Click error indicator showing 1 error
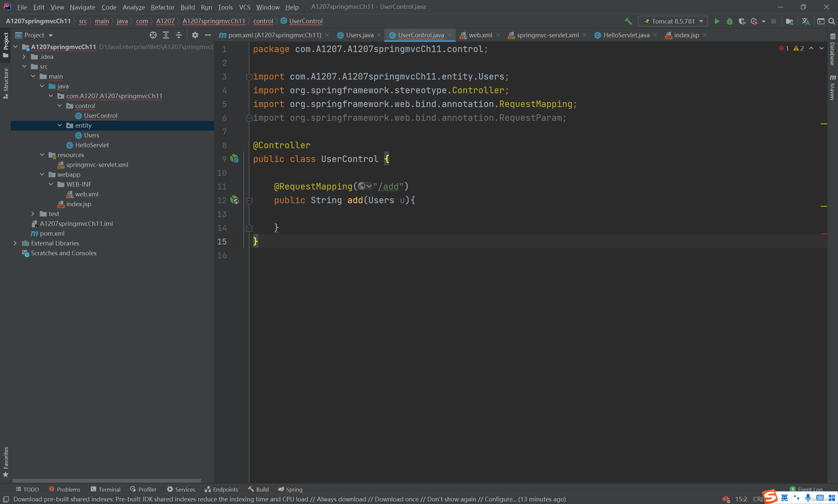This screenshot has width=838, height=504. (x=784, y=48)
